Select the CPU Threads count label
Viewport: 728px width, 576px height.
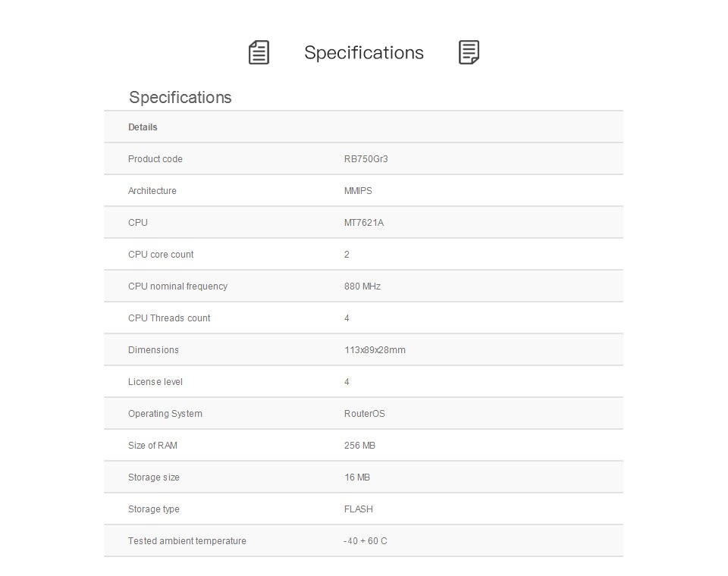[169, 318]
